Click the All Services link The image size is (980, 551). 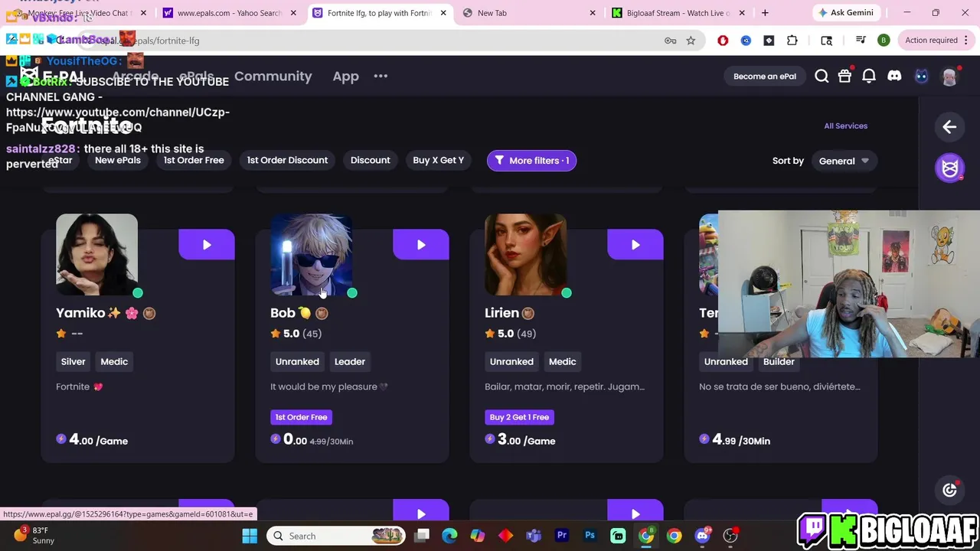845,126
